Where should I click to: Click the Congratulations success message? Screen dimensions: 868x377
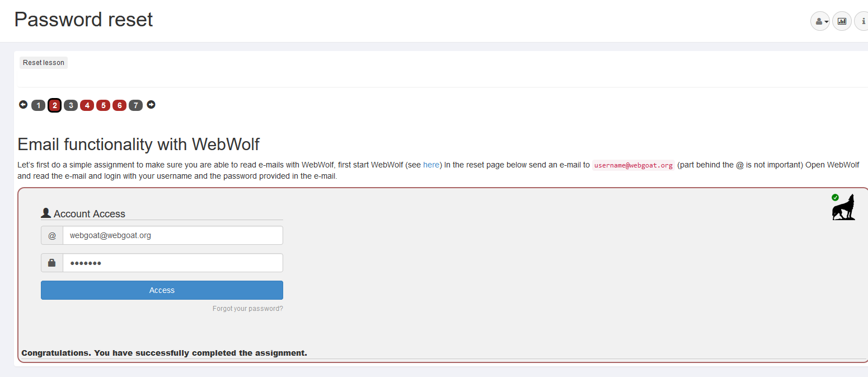pos(165,353)
